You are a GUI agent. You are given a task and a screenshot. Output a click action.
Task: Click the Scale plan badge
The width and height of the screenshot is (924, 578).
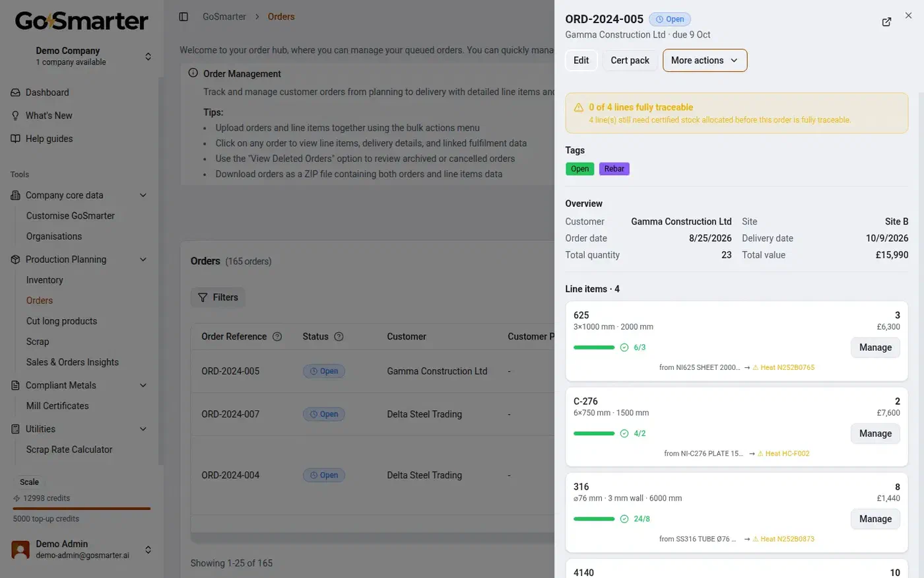click(x=29, y=482)
